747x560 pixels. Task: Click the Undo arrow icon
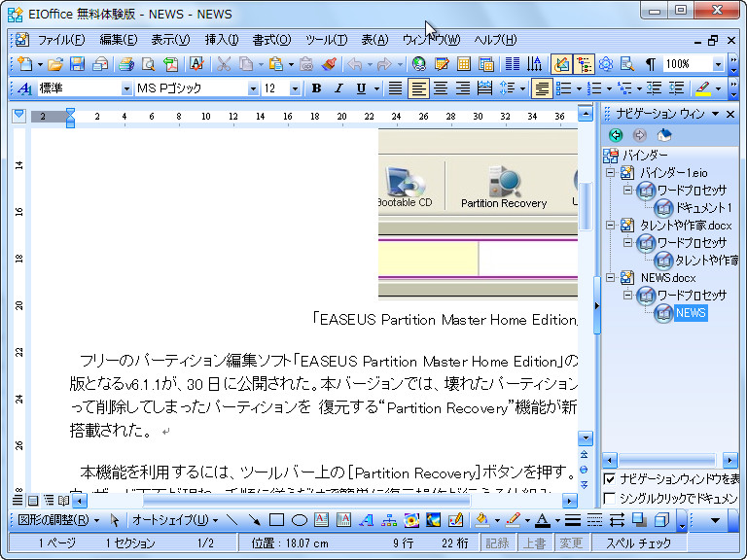pos(354,64)
